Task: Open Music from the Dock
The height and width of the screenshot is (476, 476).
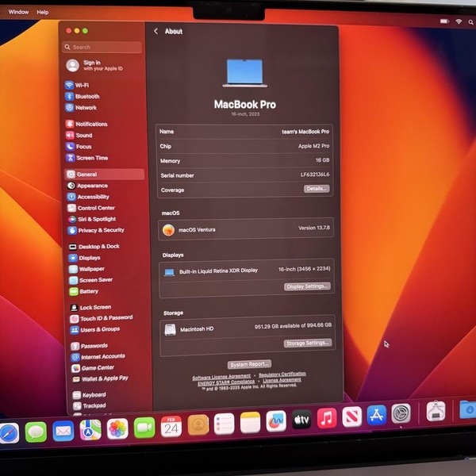Action: coord(327,418)
